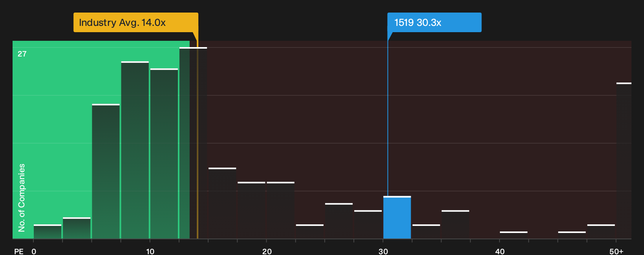644x255 pixels.
Task: Select the 50+ PE bar
Action: [624, 161]
